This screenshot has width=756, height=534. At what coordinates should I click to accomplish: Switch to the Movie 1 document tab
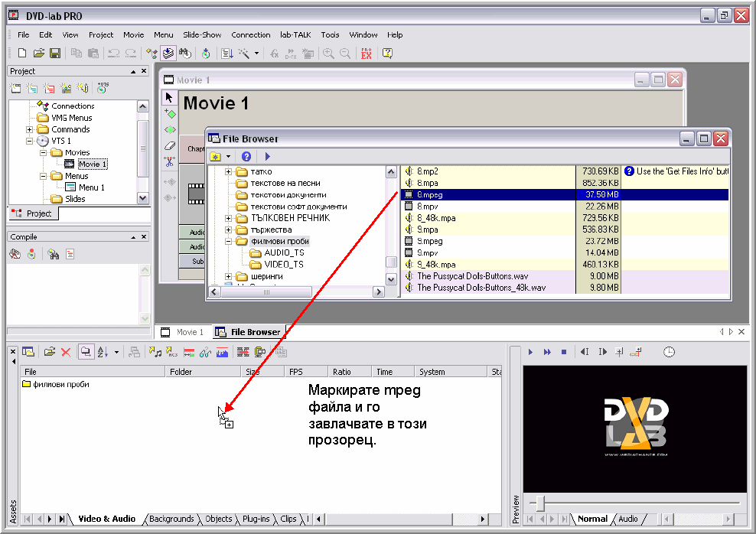pos(182,332)
